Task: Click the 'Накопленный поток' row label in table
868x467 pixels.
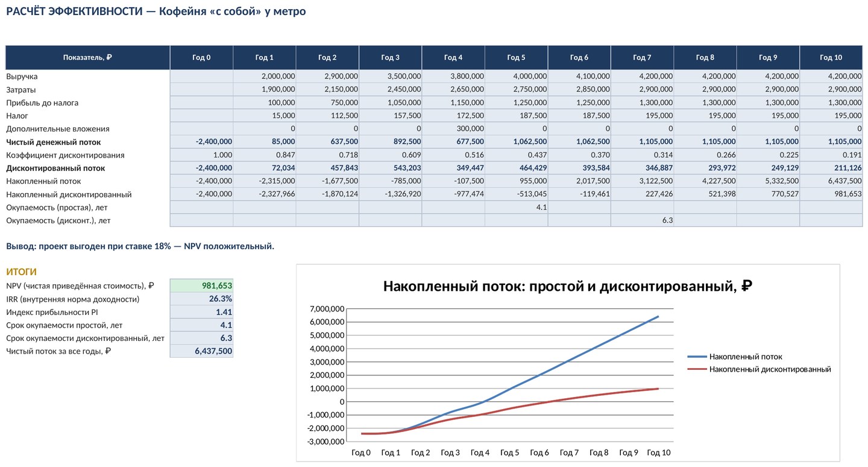Action: (43, 181)
